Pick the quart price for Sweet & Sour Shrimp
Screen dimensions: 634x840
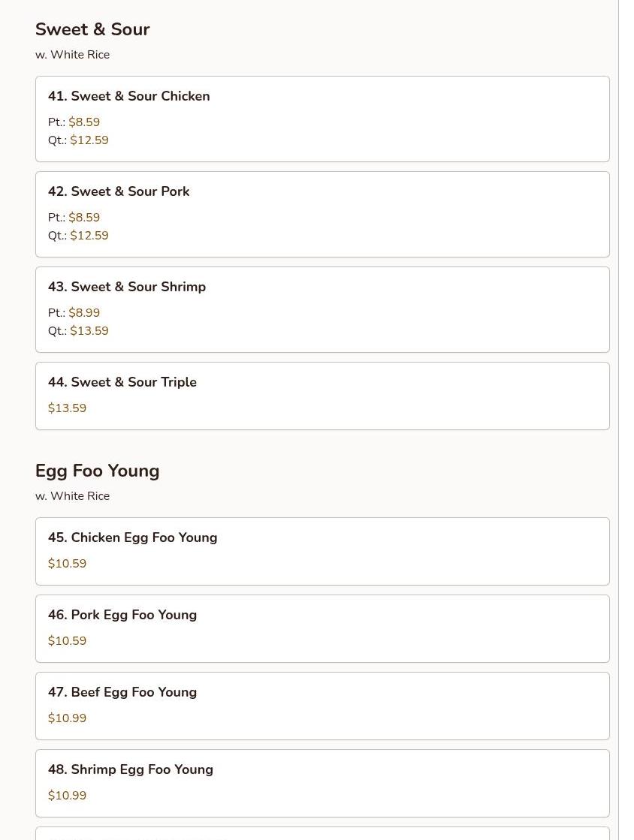[89, 331]
